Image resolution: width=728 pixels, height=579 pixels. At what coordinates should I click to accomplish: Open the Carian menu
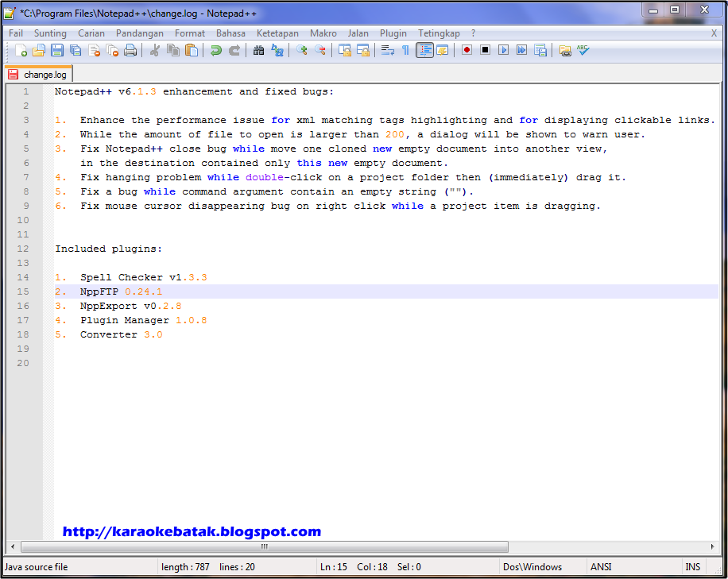pos(91,33)
